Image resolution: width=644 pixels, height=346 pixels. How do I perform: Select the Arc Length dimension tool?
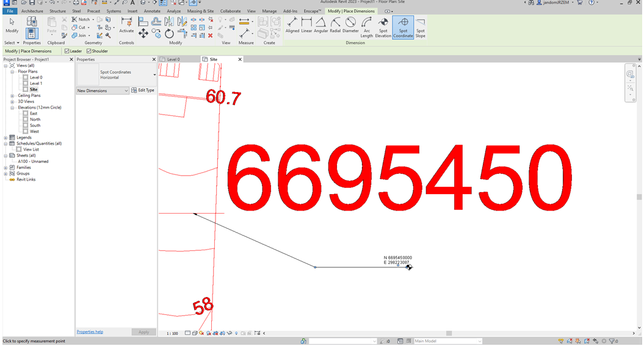pyautogui.click(x=367, y=27)
